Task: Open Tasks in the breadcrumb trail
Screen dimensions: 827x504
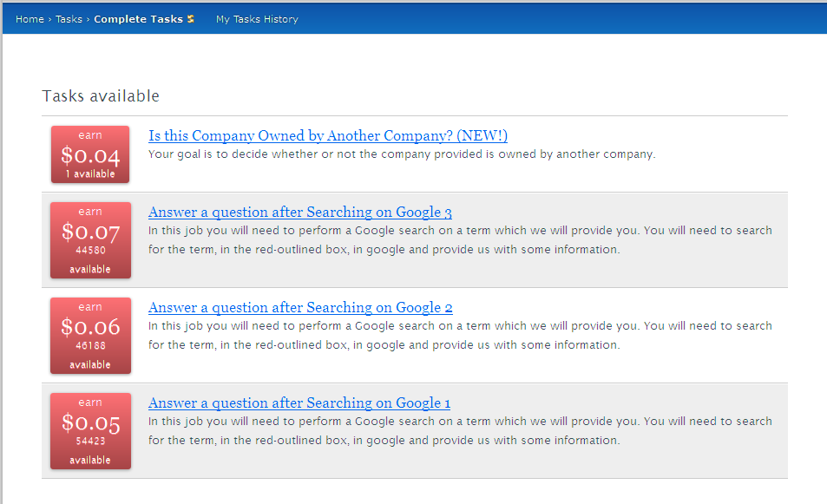Action: click(x=69, y=19)
